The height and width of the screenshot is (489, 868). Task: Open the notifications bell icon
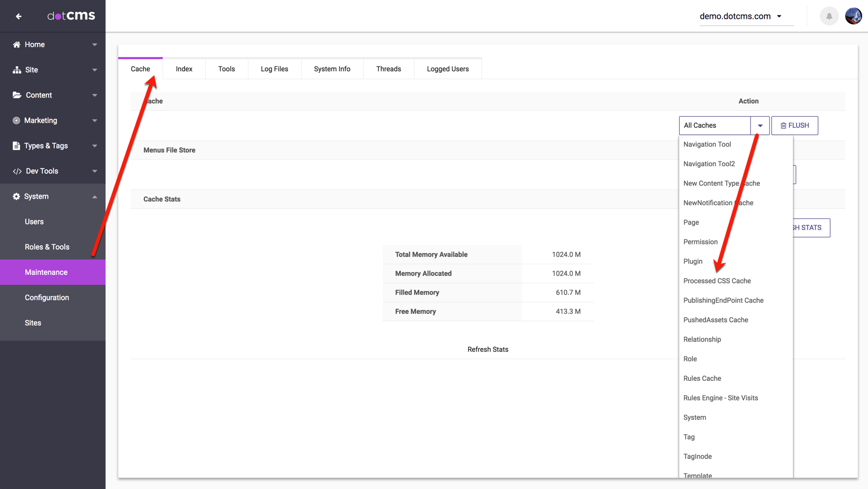pyautogui.click(x=829, y=16)
